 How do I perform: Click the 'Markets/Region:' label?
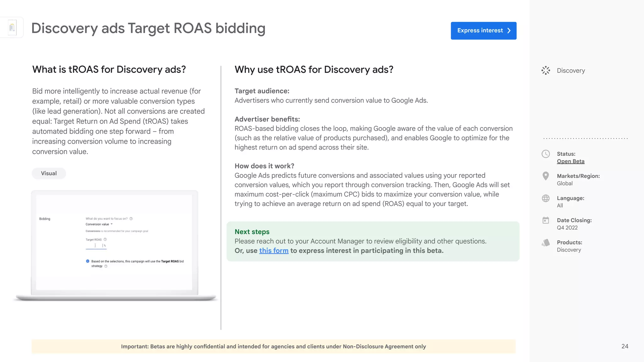(578, 176)
